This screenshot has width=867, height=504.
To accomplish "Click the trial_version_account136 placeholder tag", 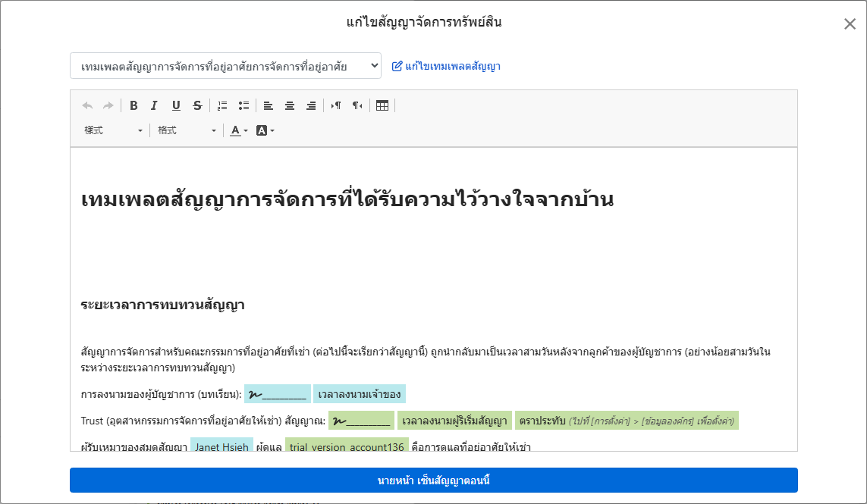I will [347, 445].
